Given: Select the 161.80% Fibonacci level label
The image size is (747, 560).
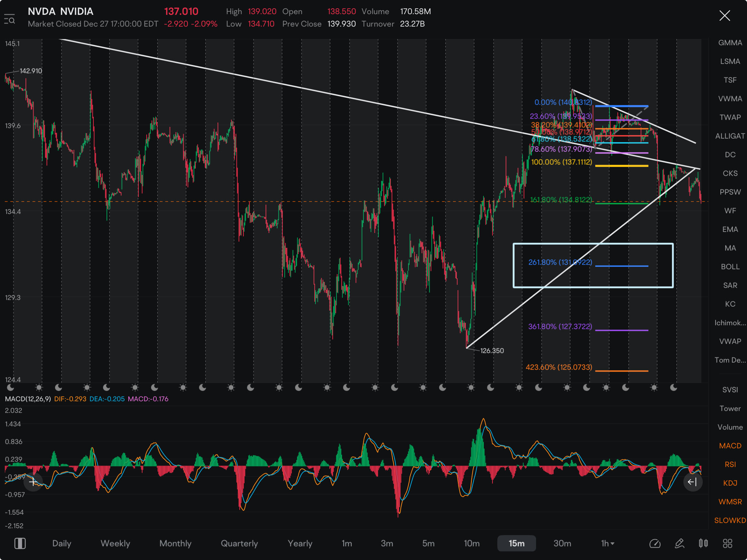Looking at the screenshot, I should [561, 199].
